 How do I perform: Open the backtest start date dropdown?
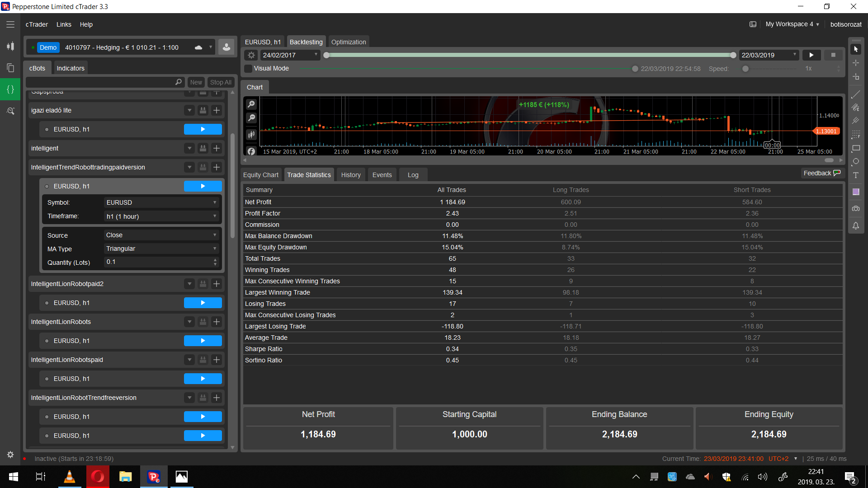[316, 55]
